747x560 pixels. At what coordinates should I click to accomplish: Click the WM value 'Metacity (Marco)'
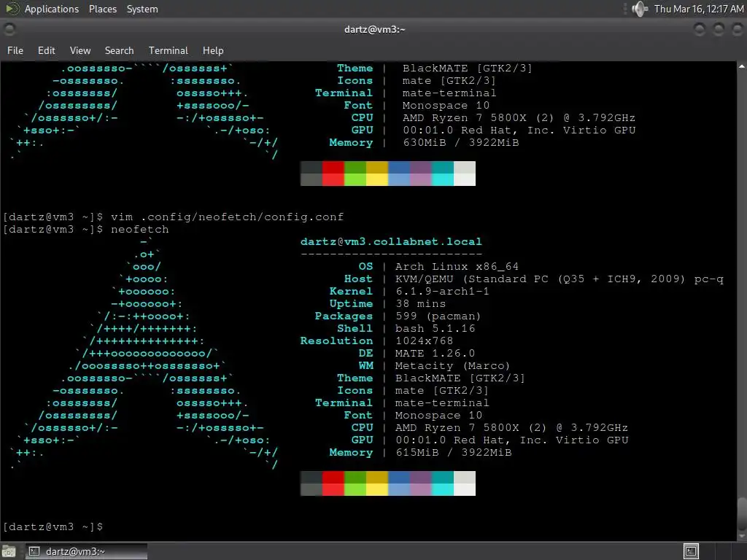point(452,366)
